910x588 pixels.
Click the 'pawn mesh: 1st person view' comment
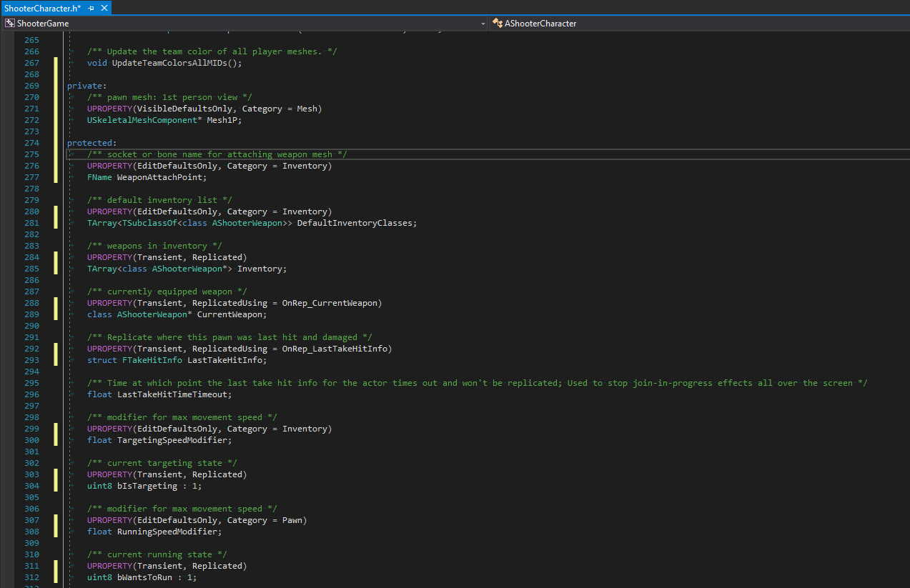point(169,97)
